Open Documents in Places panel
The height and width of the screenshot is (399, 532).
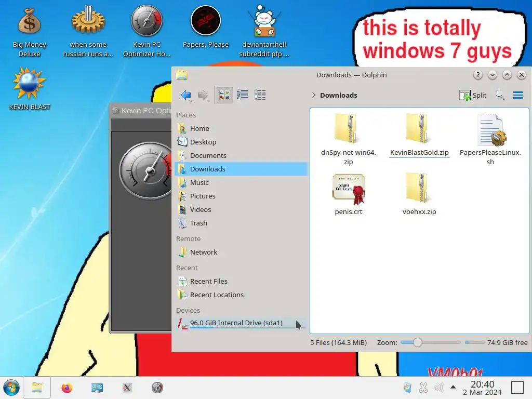coord(241,155)
